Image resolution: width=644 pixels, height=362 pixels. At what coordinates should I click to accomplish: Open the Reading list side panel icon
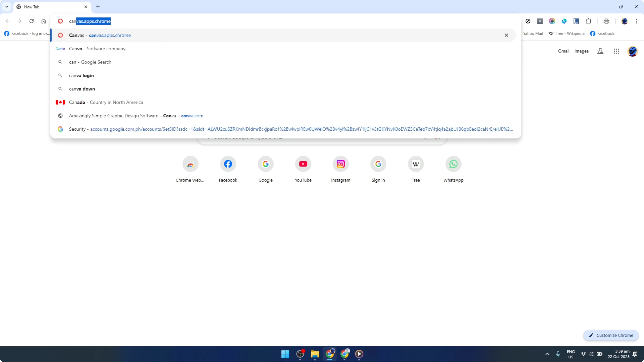coord(576,21)
